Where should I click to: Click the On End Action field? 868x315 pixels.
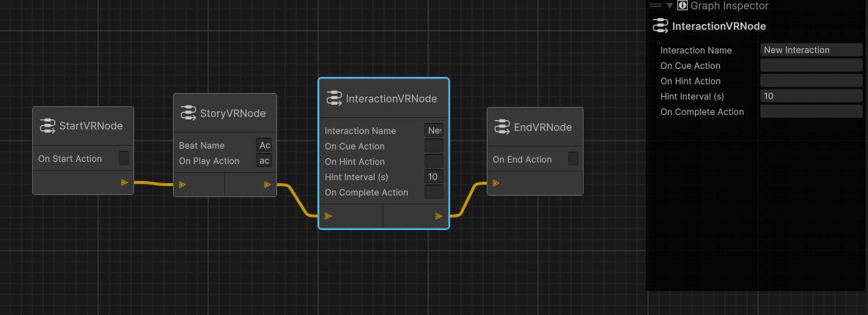(573, 159)
